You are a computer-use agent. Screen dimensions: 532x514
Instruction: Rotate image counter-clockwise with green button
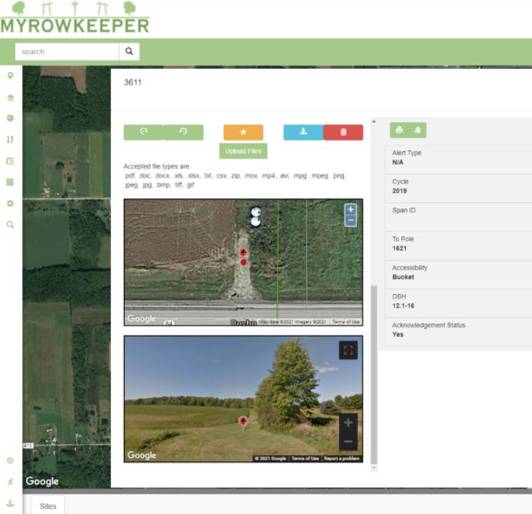184,132
